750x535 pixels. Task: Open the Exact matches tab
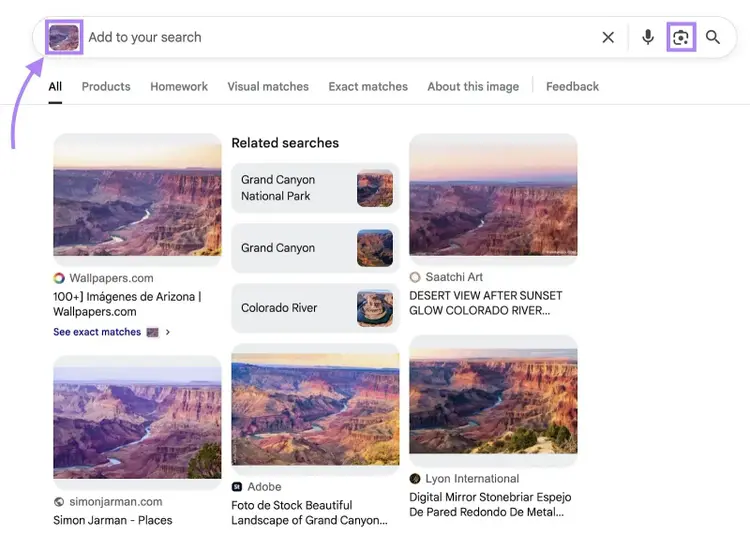pos(368,87)
